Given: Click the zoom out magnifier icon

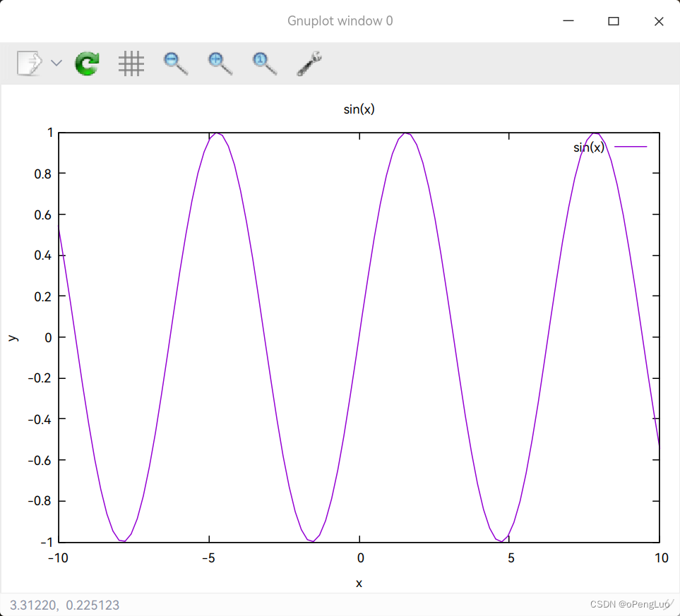Looking at the screenshot, I should (x=174, y=63).
